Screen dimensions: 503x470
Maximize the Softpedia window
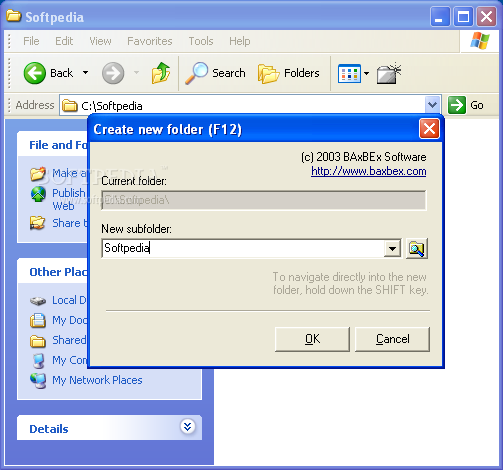coord(463,16)
